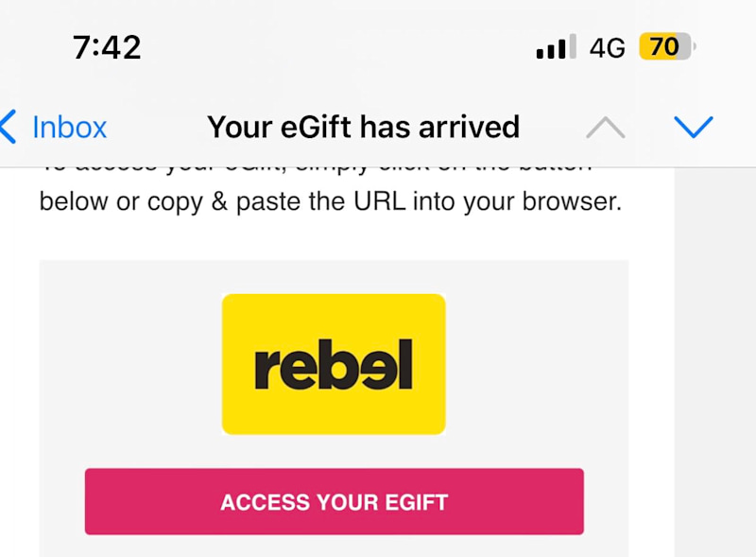Viewport: 756px width, 557px height.
Task: Tap the word 'copy' in the instructions
Action: [175, 203]
